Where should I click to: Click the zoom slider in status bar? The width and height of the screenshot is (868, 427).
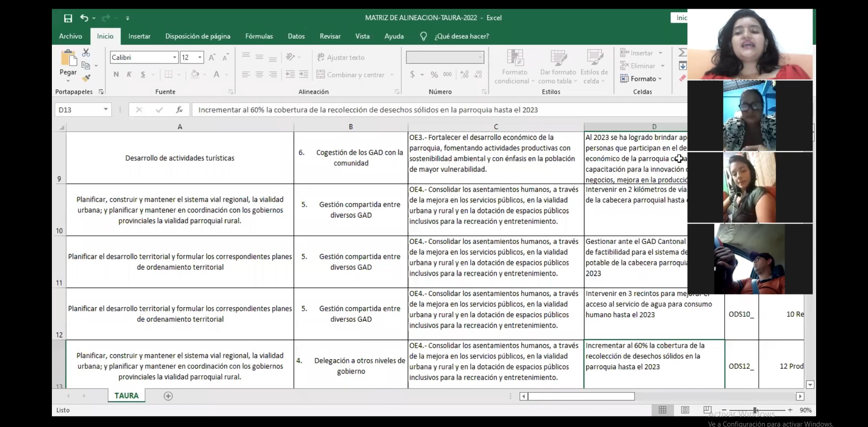(x=755, y=410)
